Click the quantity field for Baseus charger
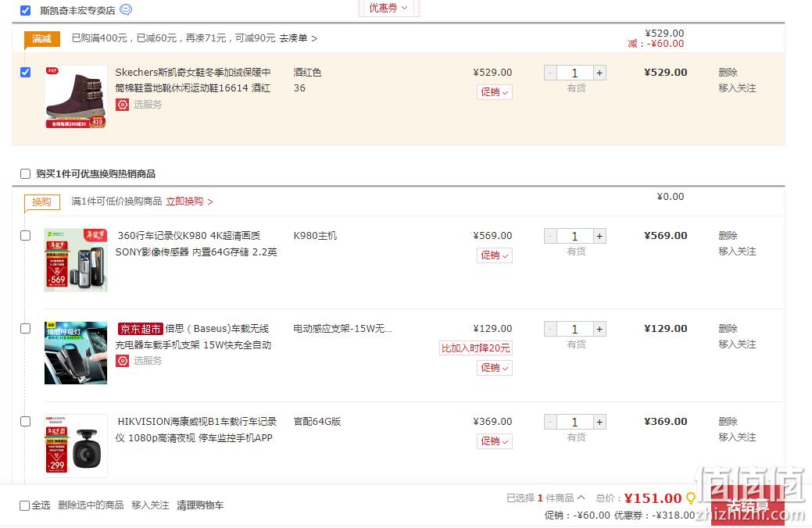Image resolution: width=812 pixels, height=528 pixels. coord(575,329)
